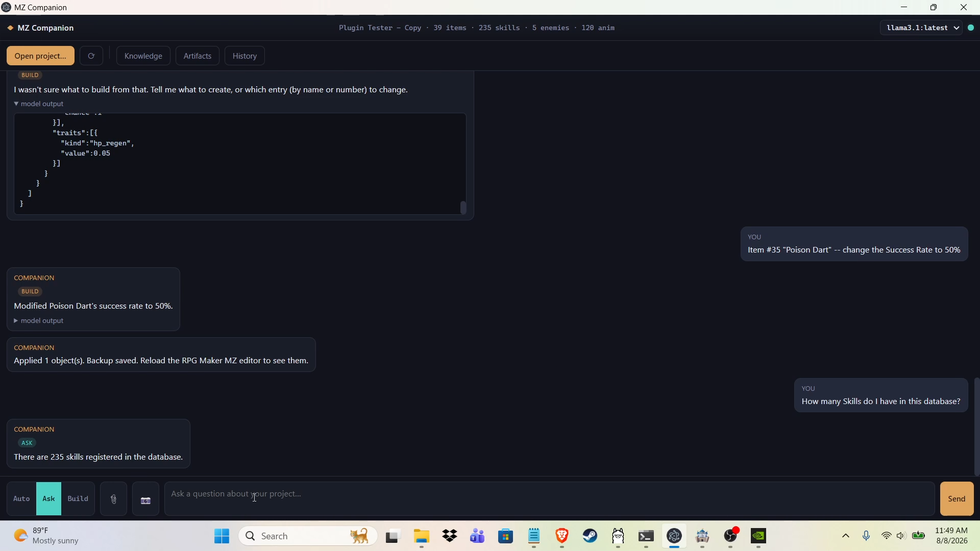Viewport: 980px width, 551px height.
Task: Click reply "Applied 1 object(s). Backup saved."
Action: click(161, 361)
